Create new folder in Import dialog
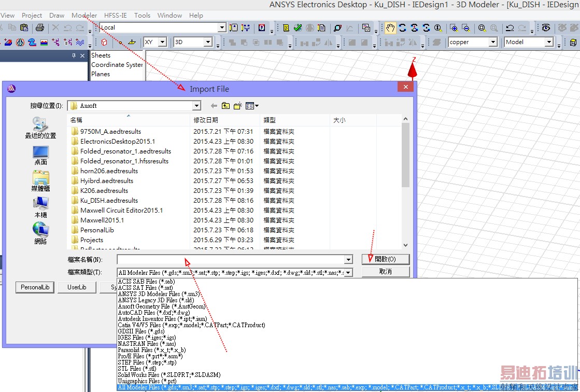This screenshot has width=580, height=392. click(238, 106)
